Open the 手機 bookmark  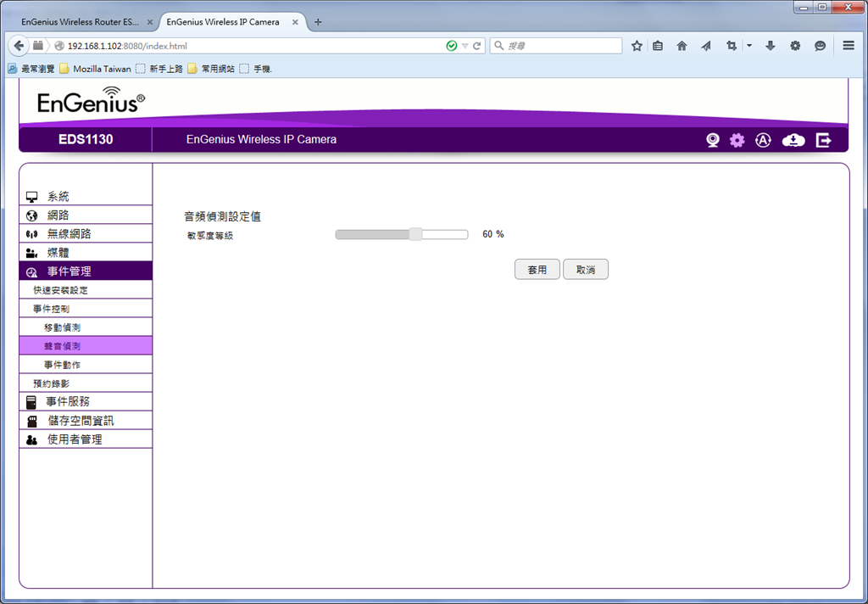point(256,69)
